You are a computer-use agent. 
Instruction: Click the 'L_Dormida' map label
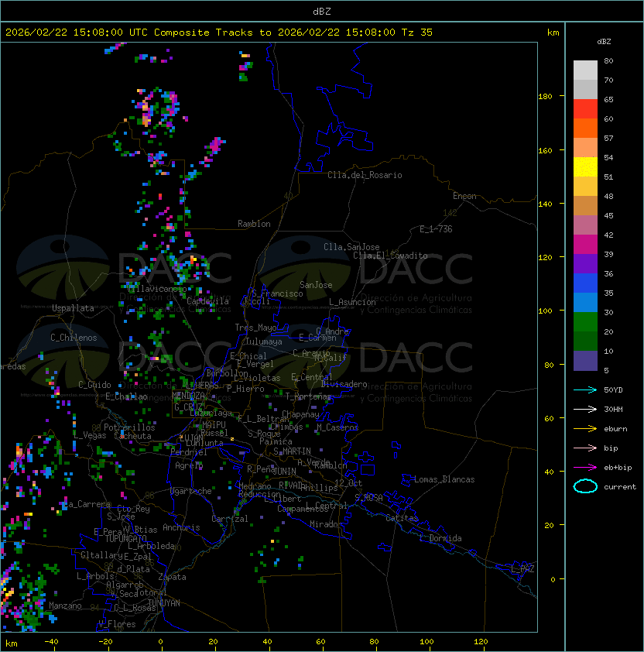point(440,538)
